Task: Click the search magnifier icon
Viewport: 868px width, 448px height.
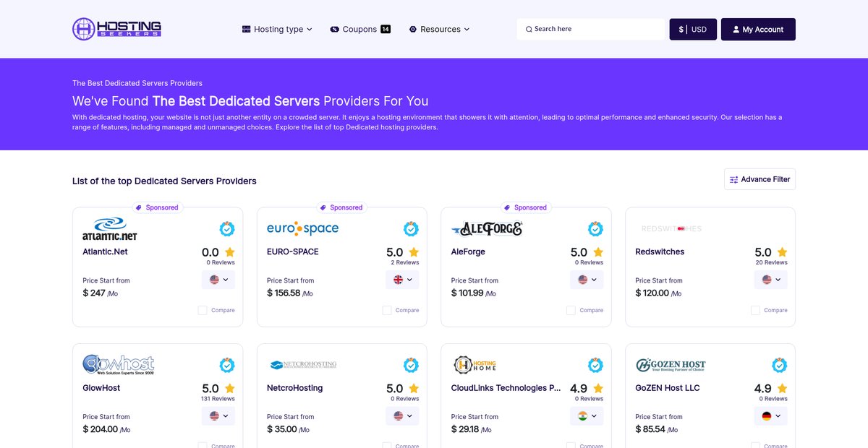Action: [529, 30]
